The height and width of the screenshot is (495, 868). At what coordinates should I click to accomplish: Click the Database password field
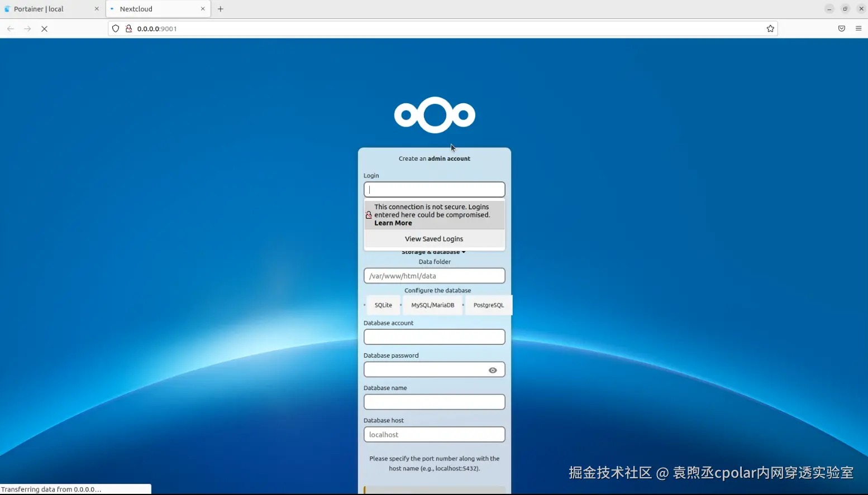pos(435,369)
